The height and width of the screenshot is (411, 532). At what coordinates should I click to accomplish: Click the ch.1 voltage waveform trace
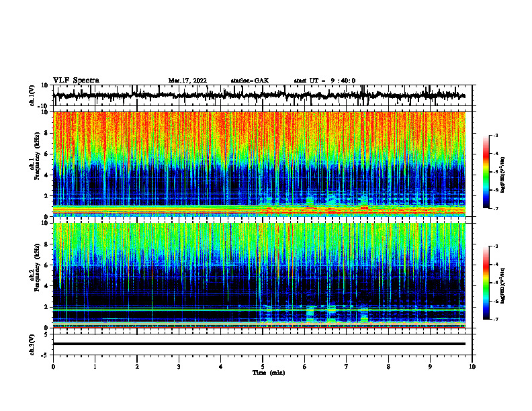coord(259,95)
